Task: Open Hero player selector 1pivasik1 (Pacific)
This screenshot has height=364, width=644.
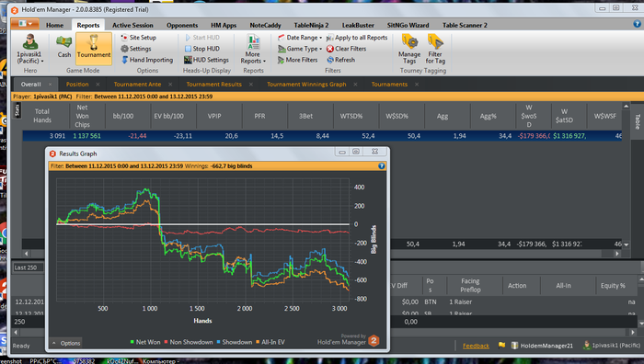Action: [29, 50]
